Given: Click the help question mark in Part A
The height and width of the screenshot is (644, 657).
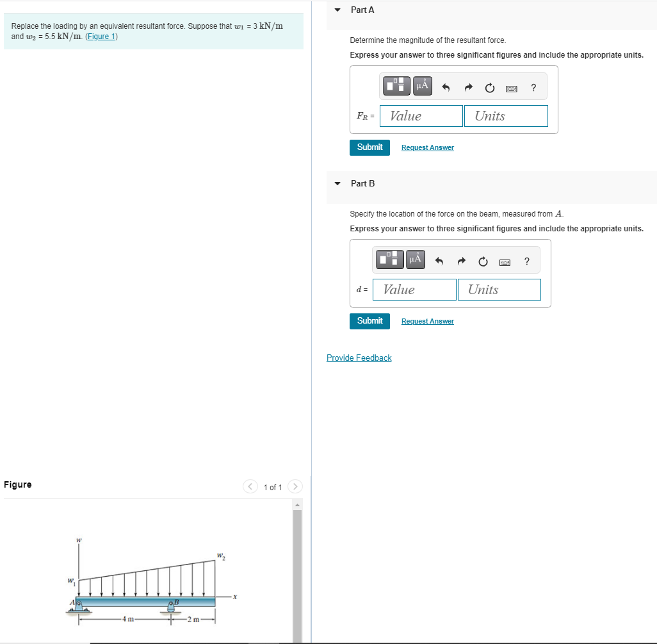Looking at the screenshot, I should point(533,87).
